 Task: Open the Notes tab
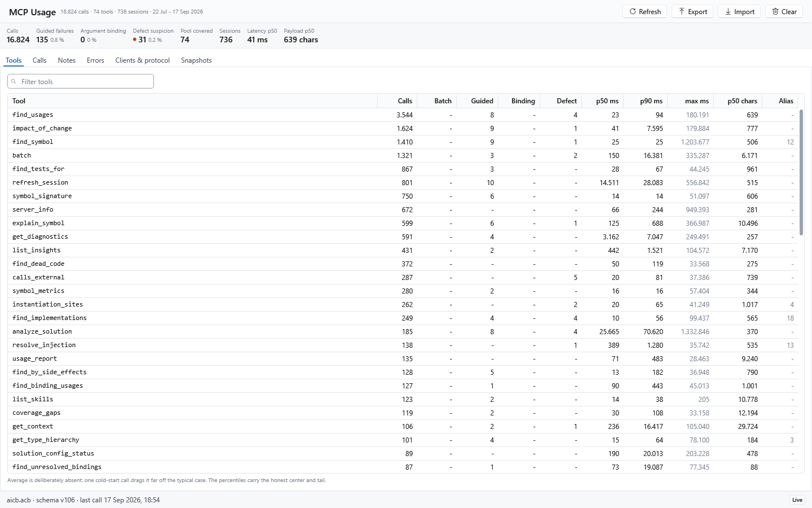(x=67, y=60)
